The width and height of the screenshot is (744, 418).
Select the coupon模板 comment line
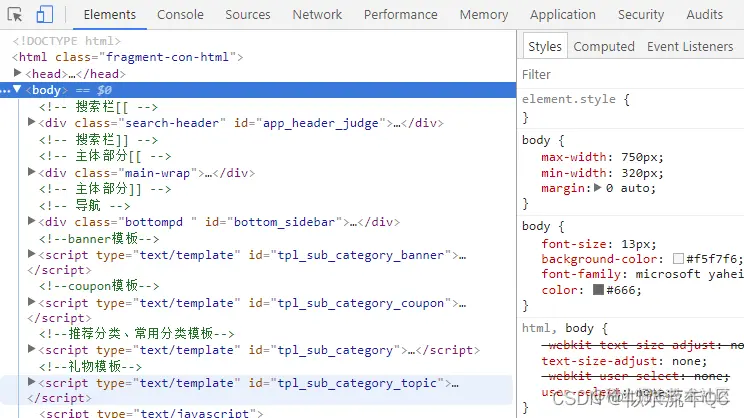coord(99,286)
